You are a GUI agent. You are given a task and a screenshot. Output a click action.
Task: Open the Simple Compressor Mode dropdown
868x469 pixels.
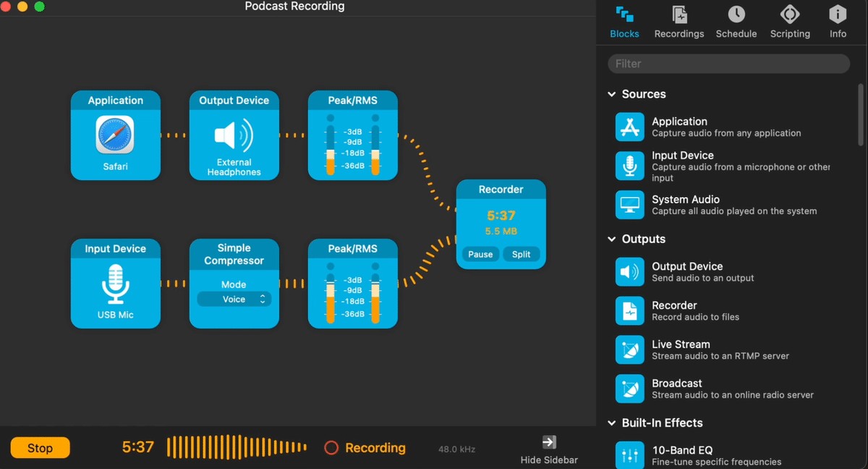point(234,299)
